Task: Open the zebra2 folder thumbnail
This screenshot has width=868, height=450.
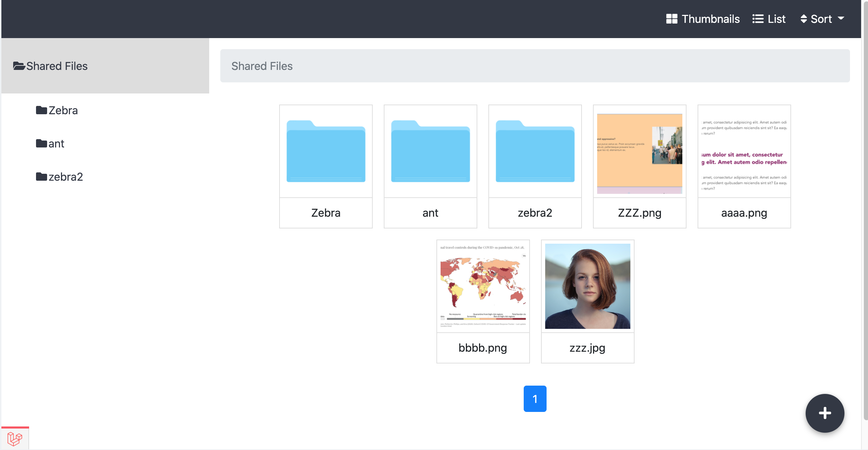Action: pyautogui.click(x=535, y=151)
